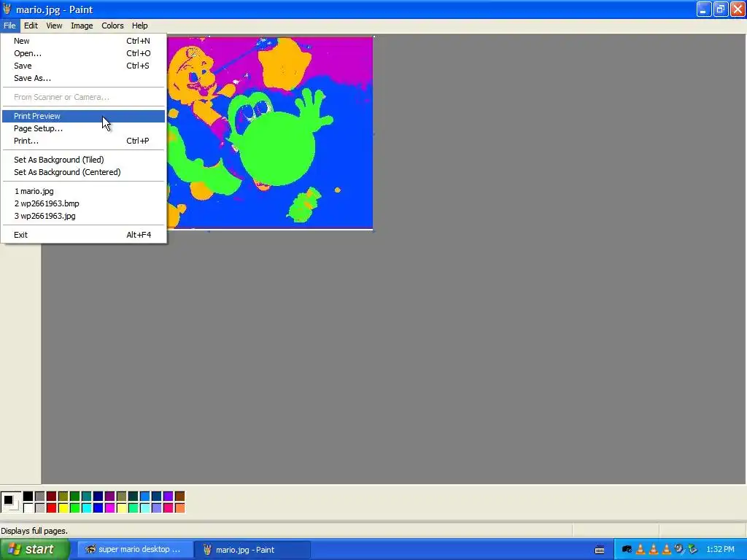Click on the Mario and Yoshi canvas image
The height and width of the screenshot is (560, 747).
click(x=270, y=133)
